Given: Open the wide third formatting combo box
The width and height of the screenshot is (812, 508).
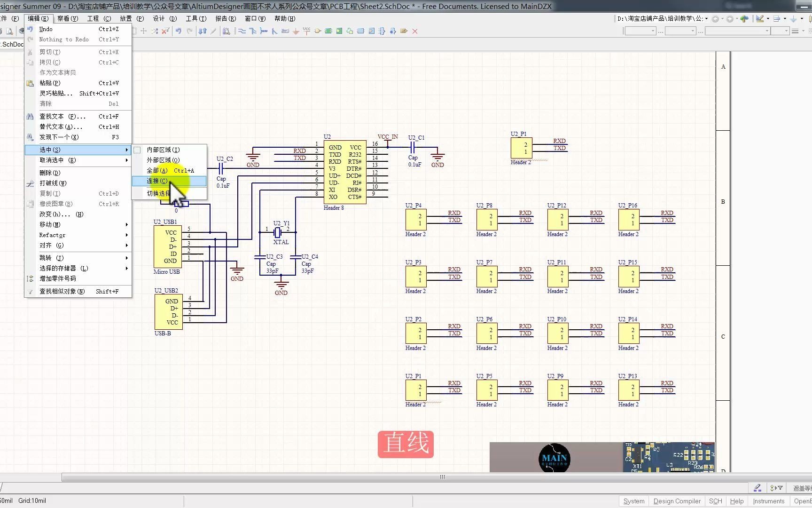Looking at the screenshot, I should 738,31.
